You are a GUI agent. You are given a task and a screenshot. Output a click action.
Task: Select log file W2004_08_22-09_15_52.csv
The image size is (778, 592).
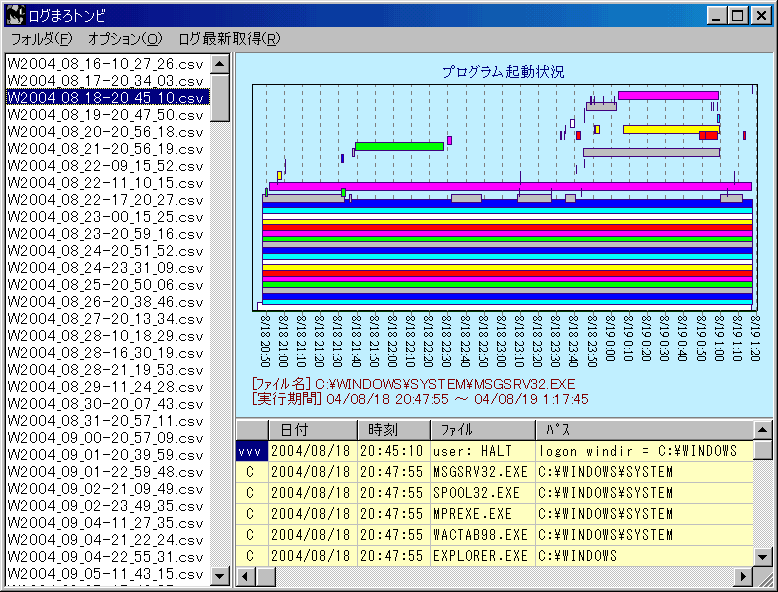(105, 166)
